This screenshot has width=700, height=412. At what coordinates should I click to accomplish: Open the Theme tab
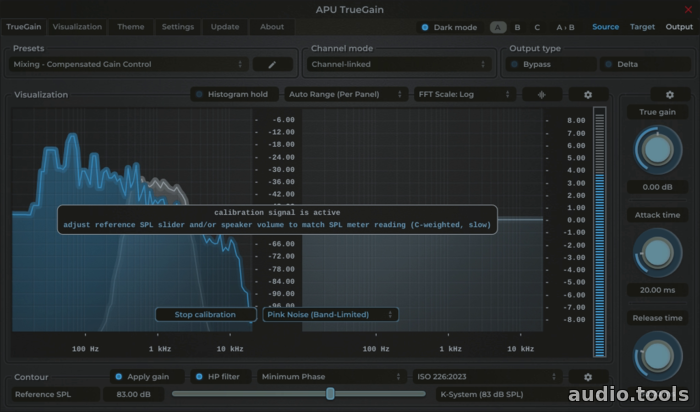click(131, 27)
